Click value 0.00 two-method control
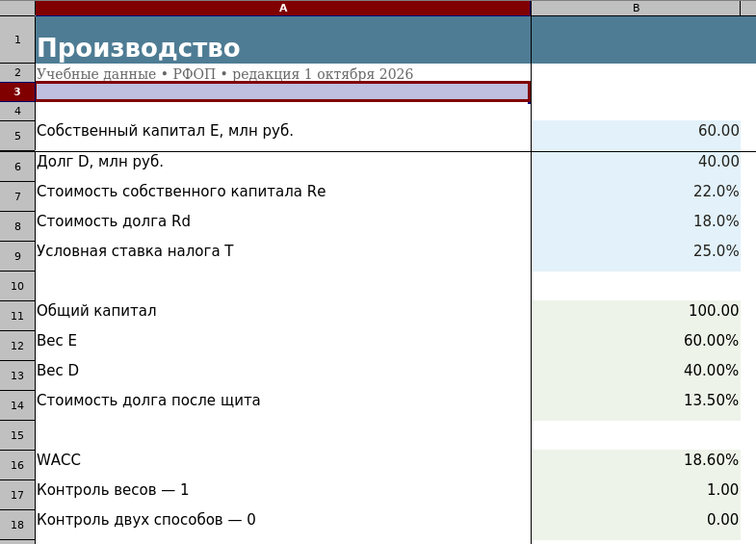Viewport: 756px width, 544px height. [636, 525]
